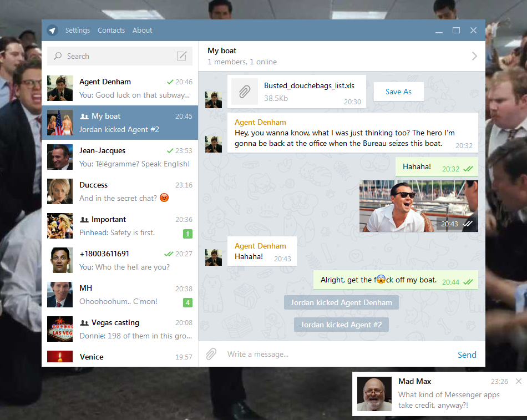The height and width of the screenshot is (420, 527).
Task: Maximize the Telegram window
Action: [x=456, y=31]
